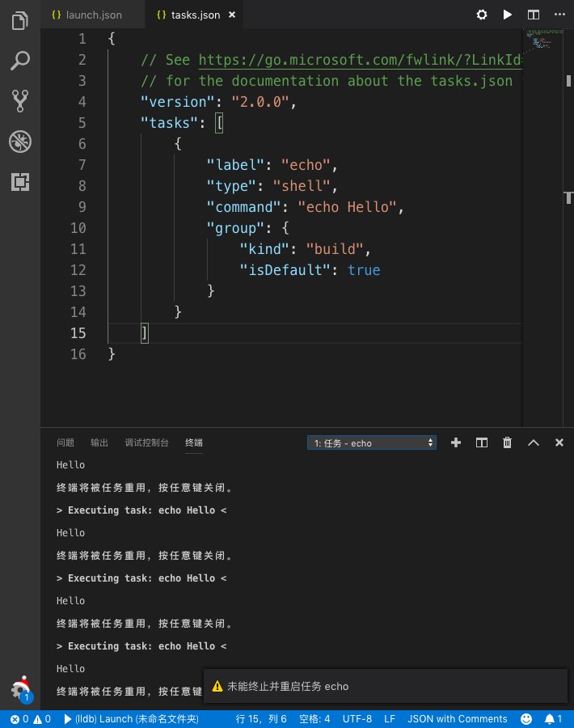The image size is (574, 728).
Task: Click the Manage gear with Santa hat
Action: tap(20, 689)
